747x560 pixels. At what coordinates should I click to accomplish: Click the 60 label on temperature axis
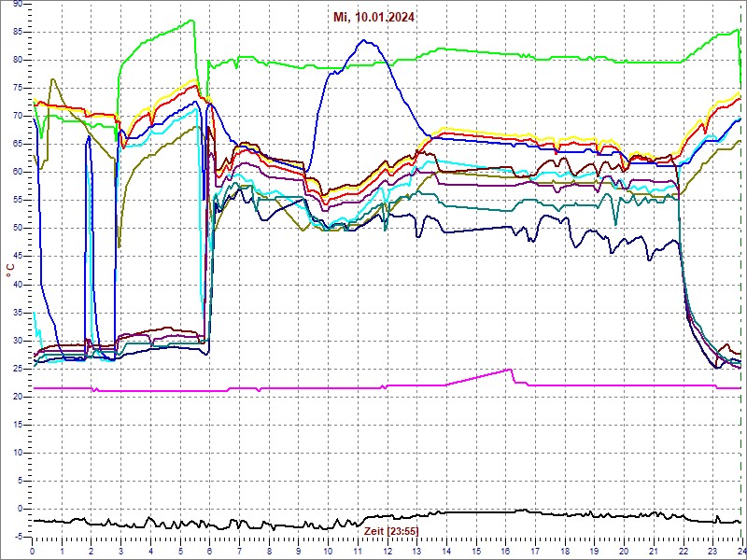point(18,173)
